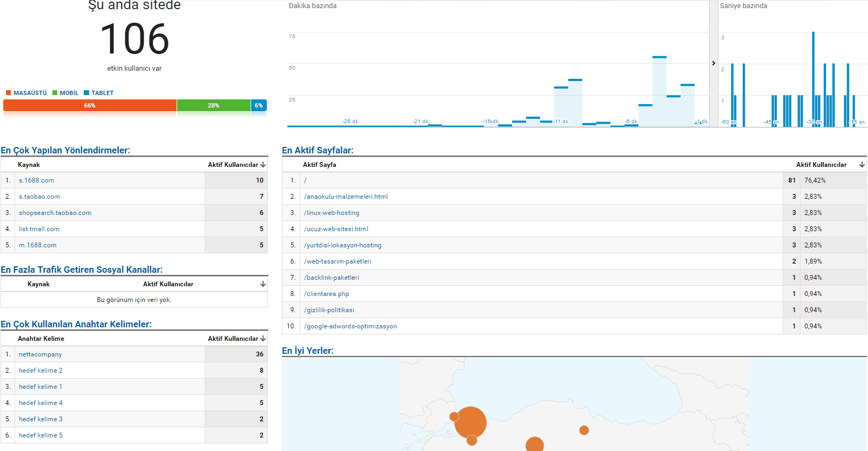Viewport: 868px width, 451px height.
Task: Open /anaokulu-malzemeleri.html page link
Action: 346,197
